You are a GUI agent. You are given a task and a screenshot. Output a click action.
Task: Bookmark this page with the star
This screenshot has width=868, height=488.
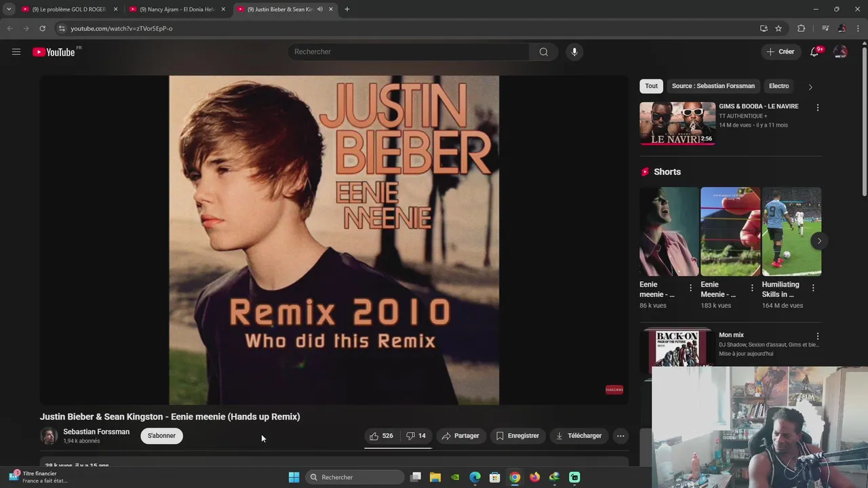click(x=778, y=28)
